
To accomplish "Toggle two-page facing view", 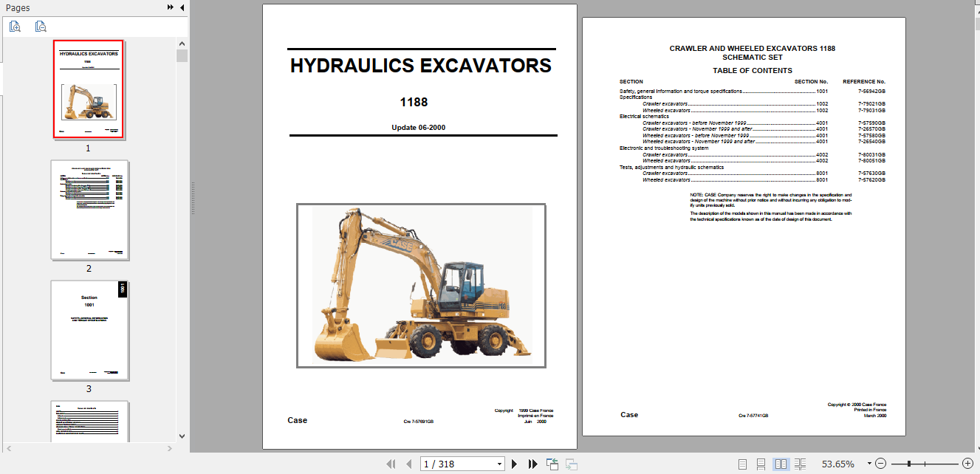I will click(781, 464).
